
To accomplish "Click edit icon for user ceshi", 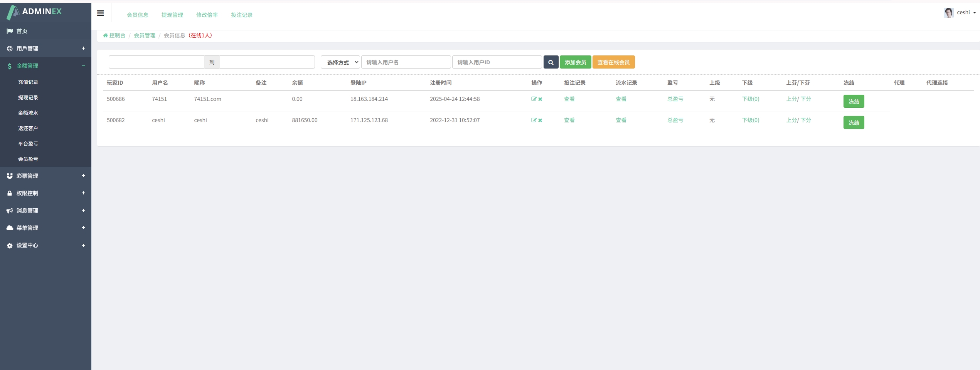I will [x=534, y=120].
